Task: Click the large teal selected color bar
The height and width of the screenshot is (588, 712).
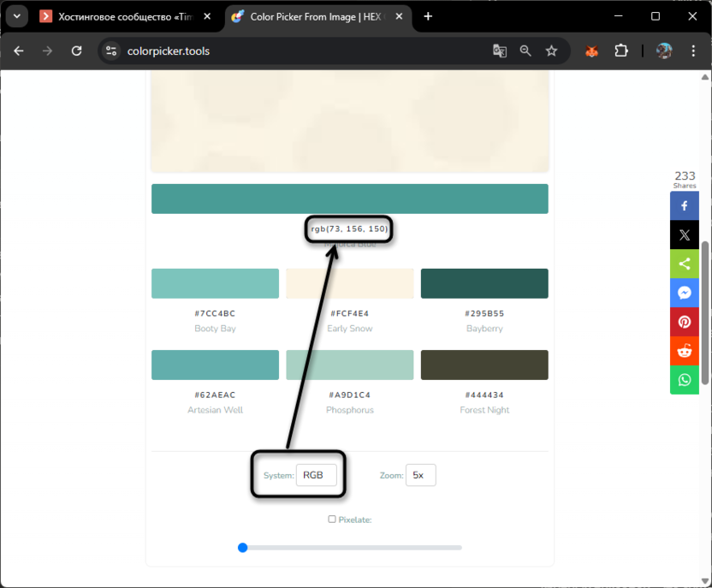Action: [350, 199]
